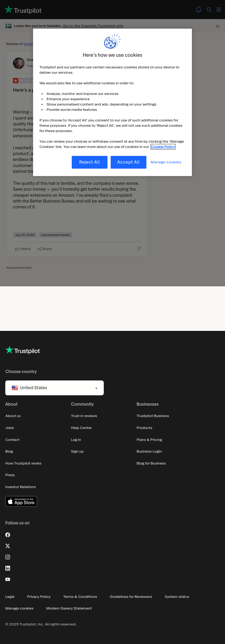Open Trustpilot Business link

pyautogui.click(x=153, y=416)
